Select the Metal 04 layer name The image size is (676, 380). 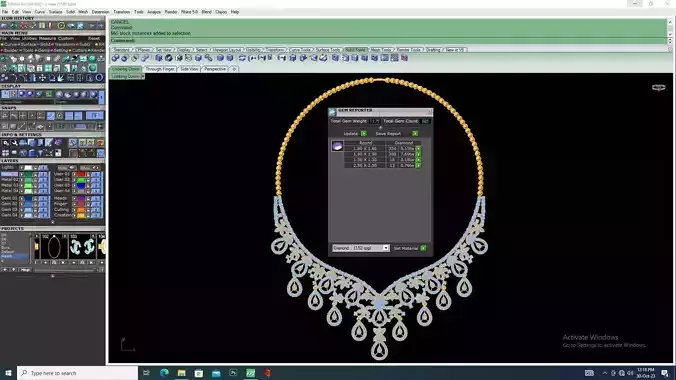[9, 191]
